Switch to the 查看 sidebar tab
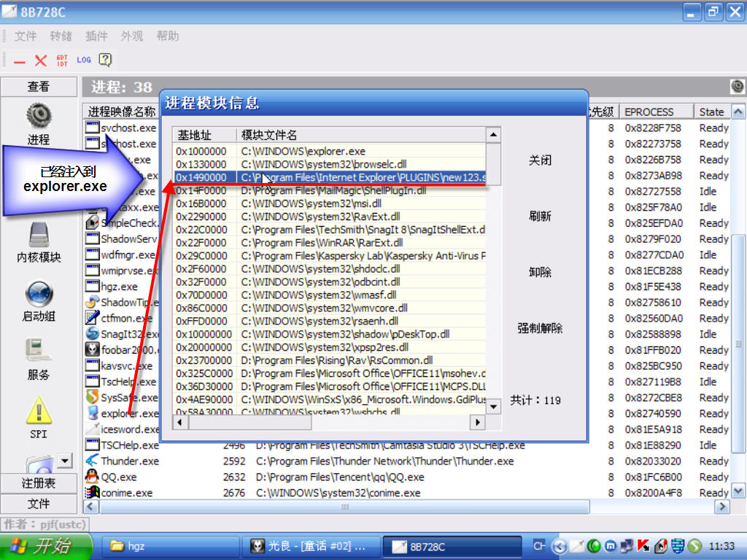 click(x=39, y=87)
